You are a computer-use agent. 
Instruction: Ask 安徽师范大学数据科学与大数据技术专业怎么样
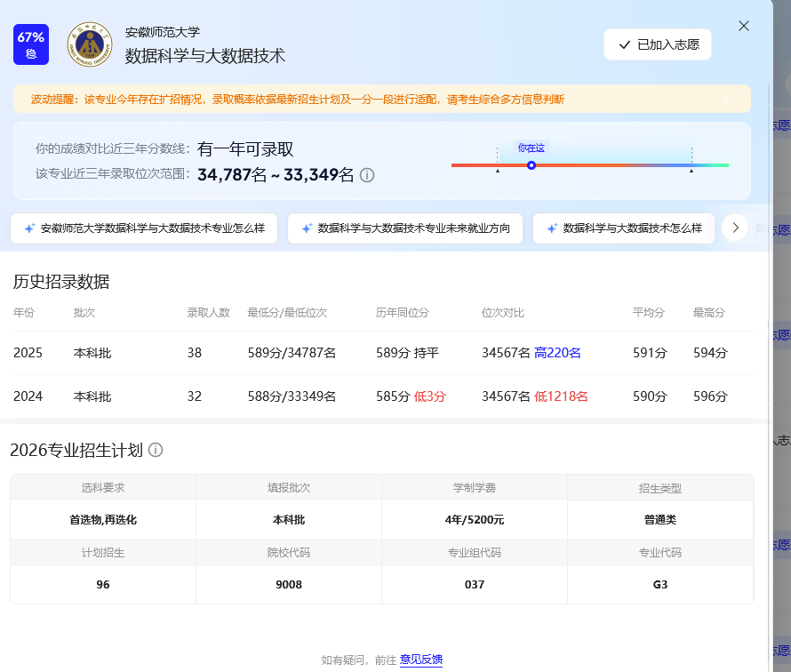[x=144, y=228]
